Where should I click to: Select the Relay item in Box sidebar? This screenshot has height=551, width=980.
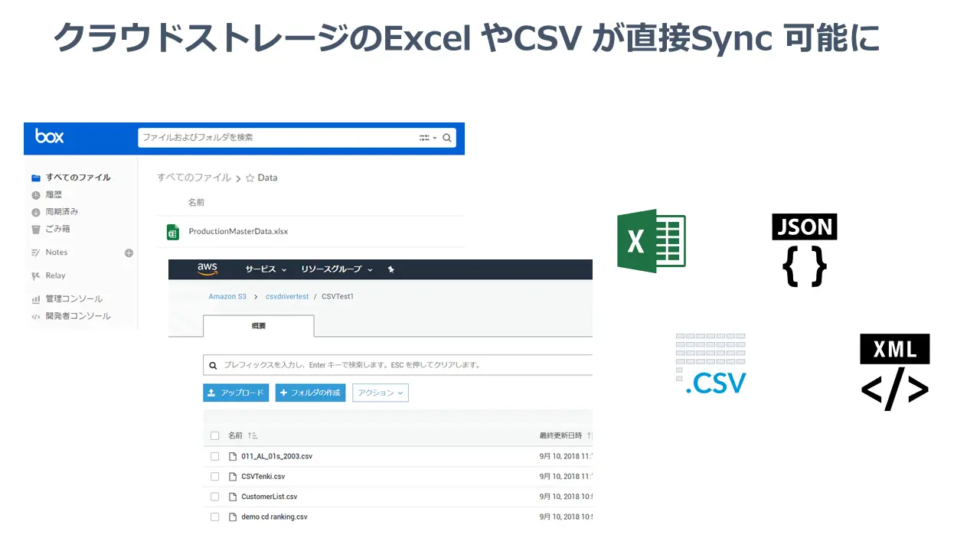(54, 275)
